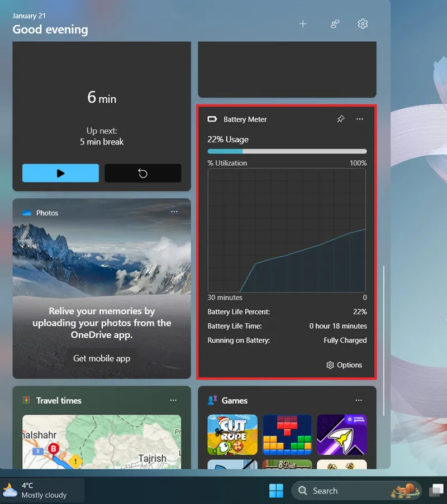Click the taskbar Search box
The height and width of the screenshot is (504, 447).
[x=356, y=491]
